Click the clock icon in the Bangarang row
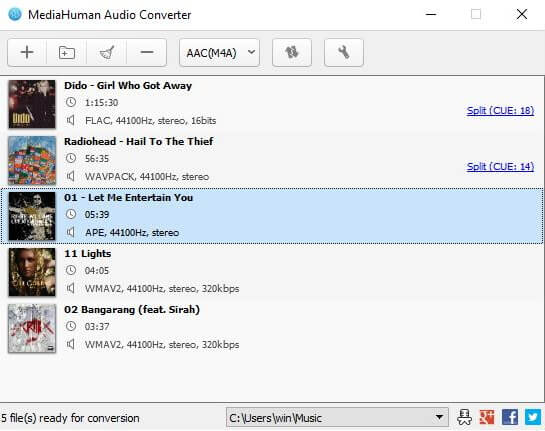 point(71,326)
